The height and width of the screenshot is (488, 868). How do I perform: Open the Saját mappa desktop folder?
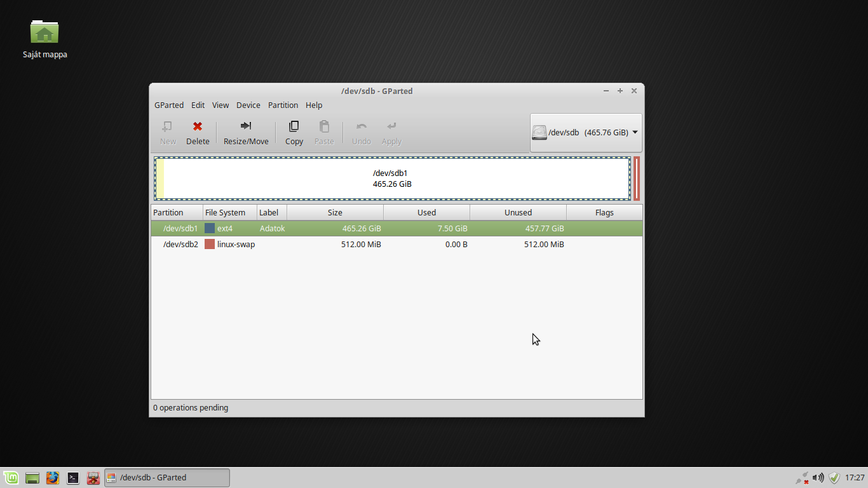(x=44, y=38)
